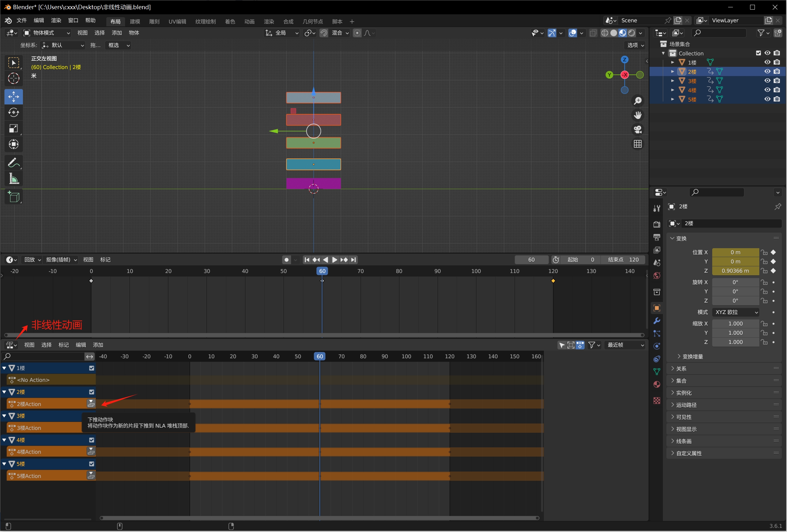Switch to the 动画 workspace tab
The image size is (787, 532).
[249, 21]
